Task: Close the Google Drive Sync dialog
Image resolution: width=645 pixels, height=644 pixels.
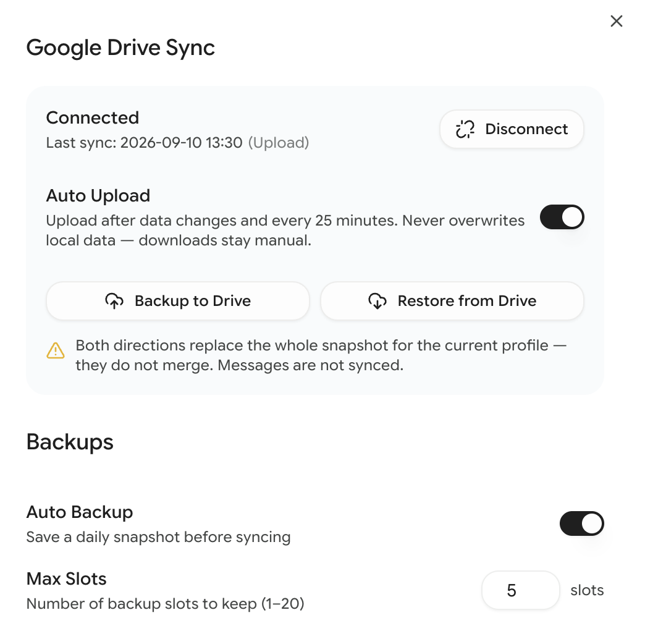Action: [616, 21]
